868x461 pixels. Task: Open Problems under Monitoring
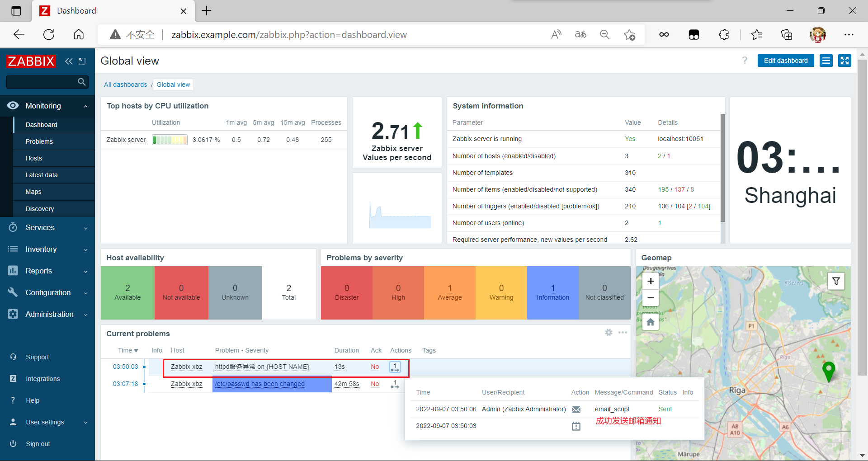pos(54,141)
